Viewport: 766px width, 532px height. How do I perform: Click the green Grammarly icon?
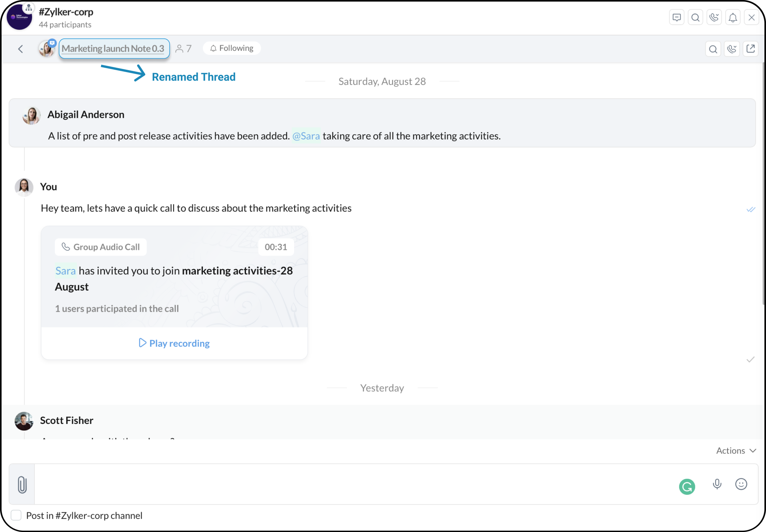687,487
